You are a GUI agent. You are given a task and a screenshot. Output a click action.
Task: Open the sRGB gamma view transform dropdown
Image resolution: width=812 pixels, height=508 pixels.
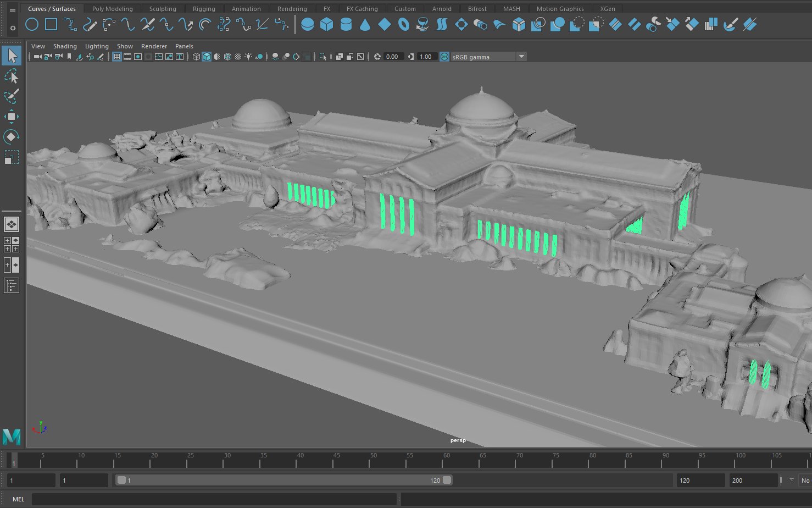[488, 57]
